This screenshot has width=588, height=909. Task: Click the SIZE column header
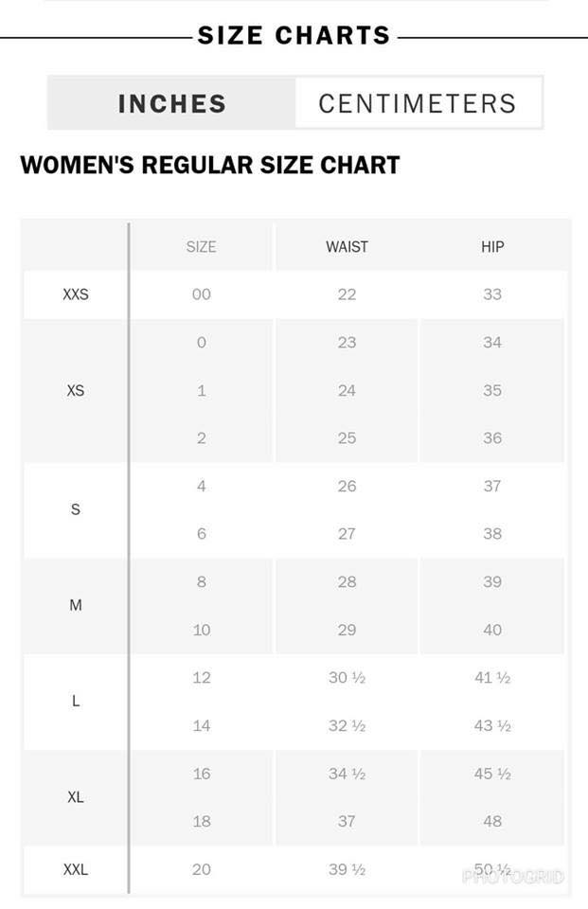[x=202, y=246]
